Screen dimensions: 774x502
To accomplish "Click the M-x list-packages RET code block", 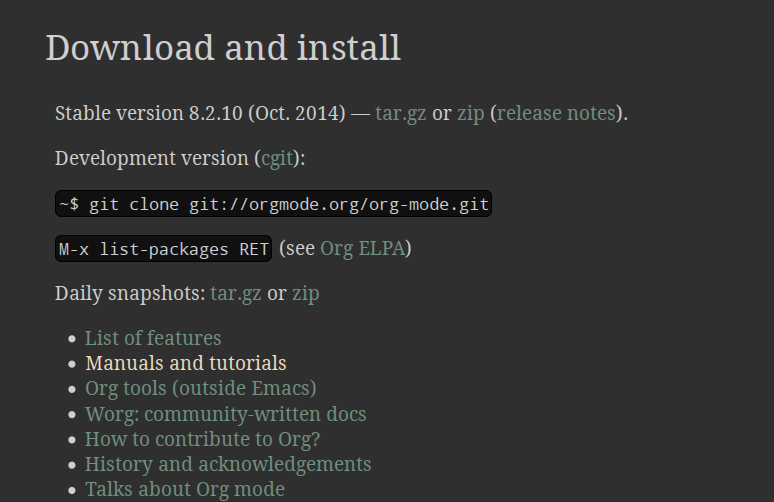I will pos(163,249).
